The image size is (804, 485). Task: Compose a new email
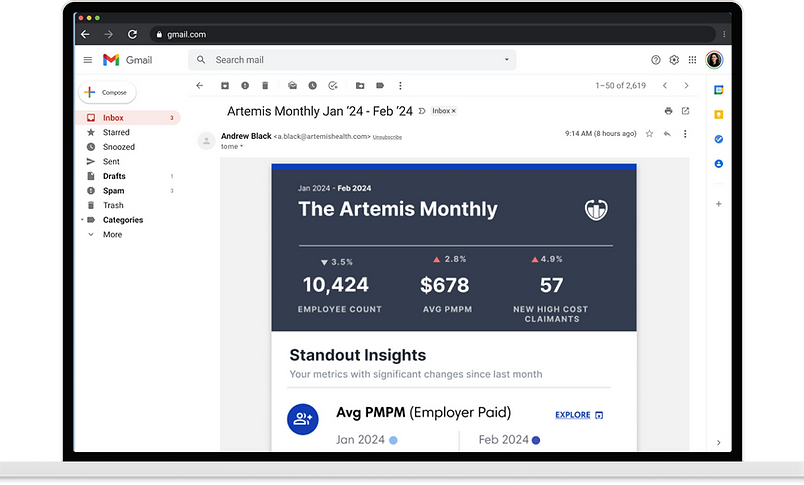click(x=107, y=92)
